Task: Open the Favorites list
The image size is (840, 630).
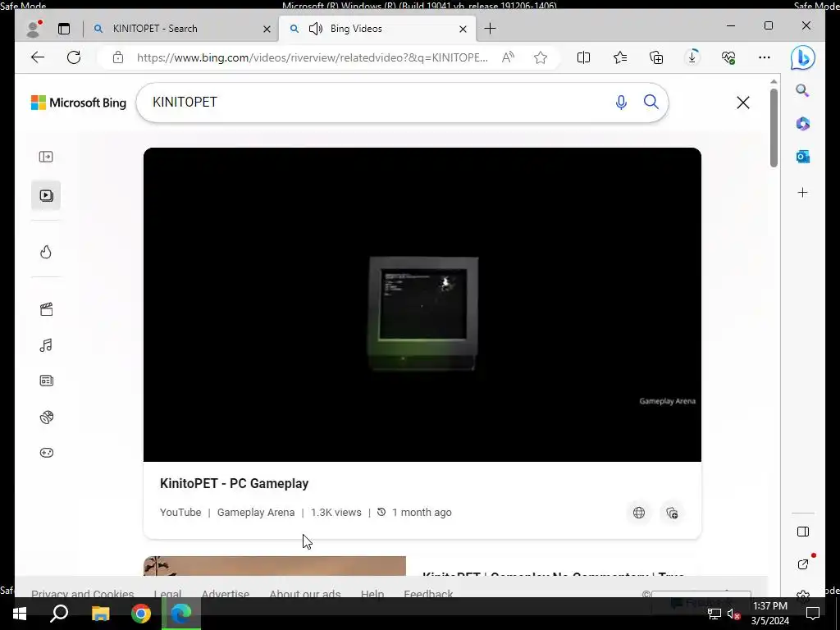Action: tap(620, 57)
